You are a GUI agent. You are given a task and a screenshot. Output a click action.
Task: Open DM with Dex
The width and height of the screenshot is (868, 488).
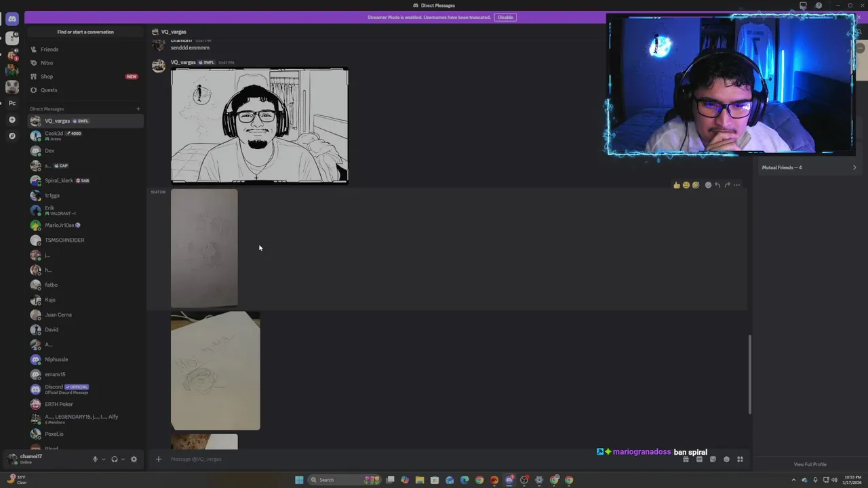tap(85, 150)
